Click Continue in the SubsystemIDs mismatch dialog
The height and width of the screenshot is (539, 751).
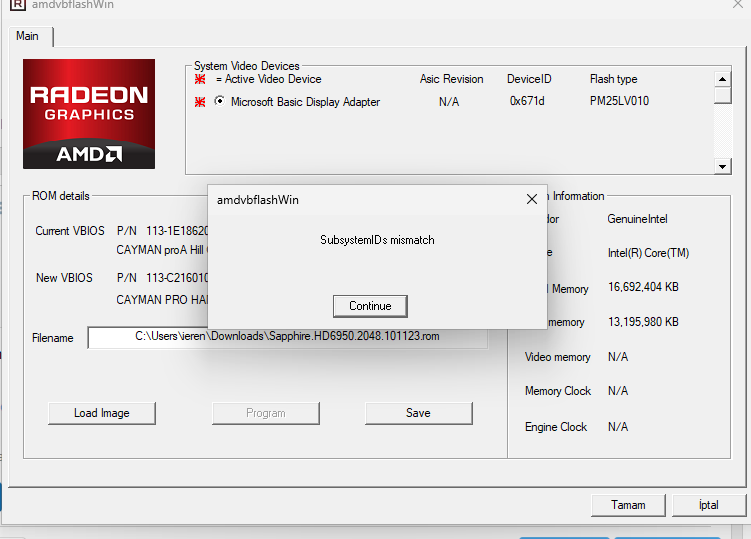370,306
